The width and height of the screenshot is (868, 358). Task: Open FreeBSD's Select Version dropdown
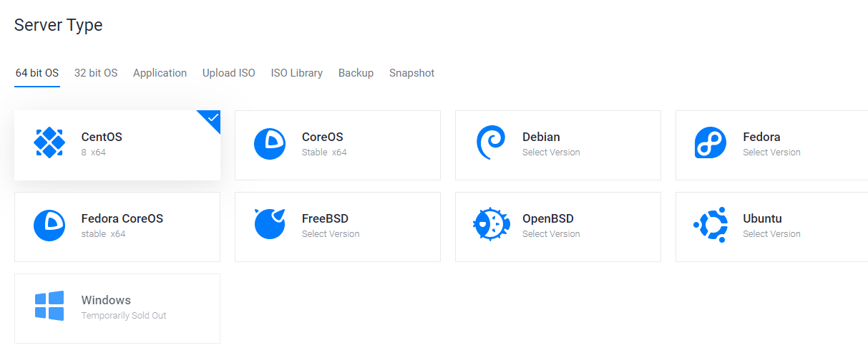pyautogui.click(x=331, y=234)
